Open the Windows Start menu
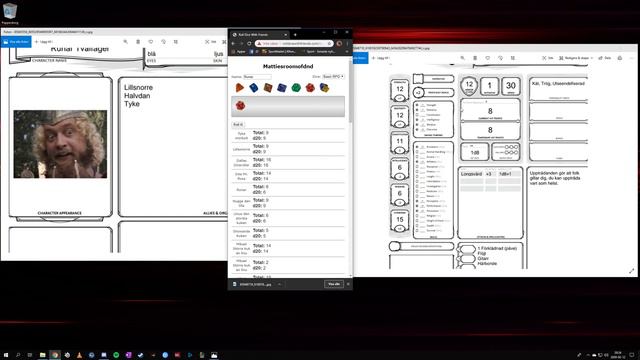The height and width of the screenshot is (360, 640). (x=6, y=355)
